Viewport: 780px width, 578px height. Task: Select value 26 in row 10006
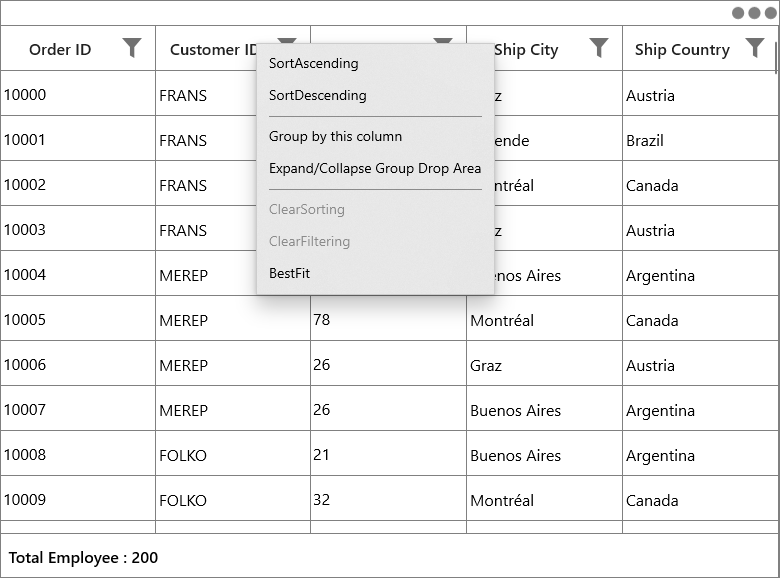(389, 363)
